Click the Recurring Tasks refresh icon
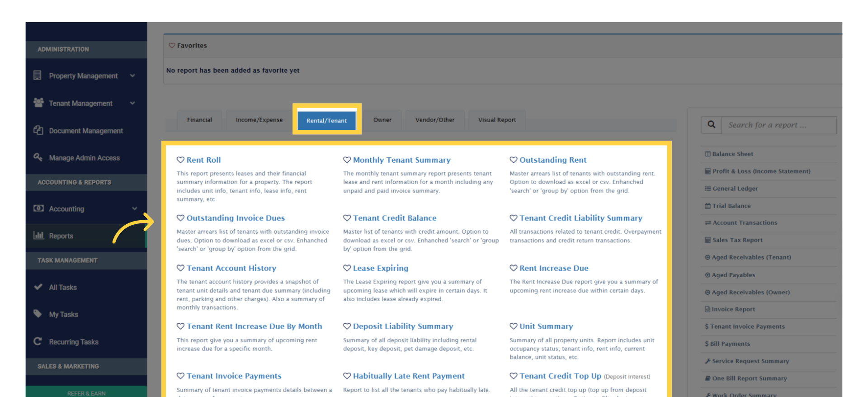 38,341
